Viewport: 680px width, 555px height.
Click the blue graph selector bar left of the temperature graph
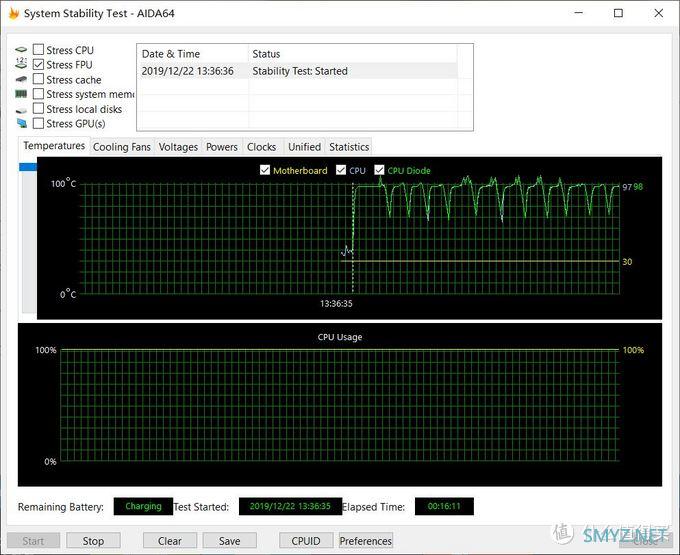tap(28, 167)
